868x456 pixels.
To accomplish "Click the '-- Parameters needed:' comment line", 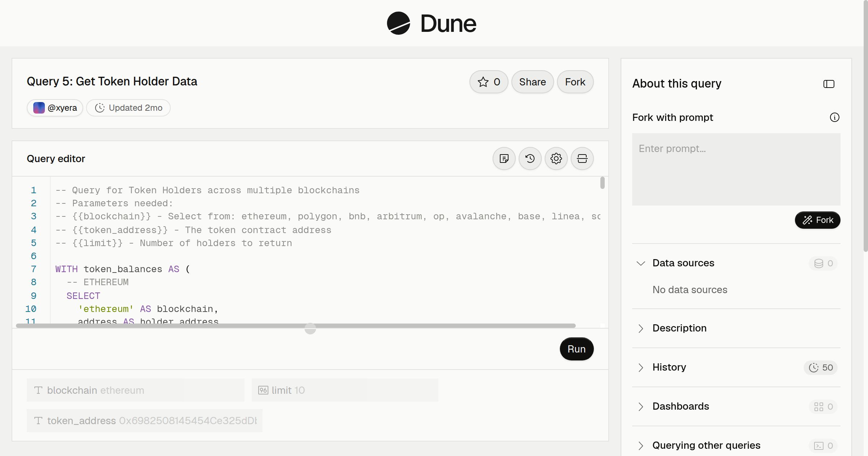I will [x=114, y=203].
